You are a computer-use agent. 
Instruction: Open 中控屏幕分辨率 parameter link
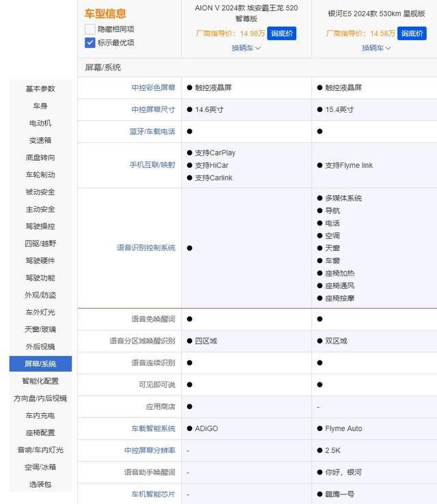(x=150, y=450)
